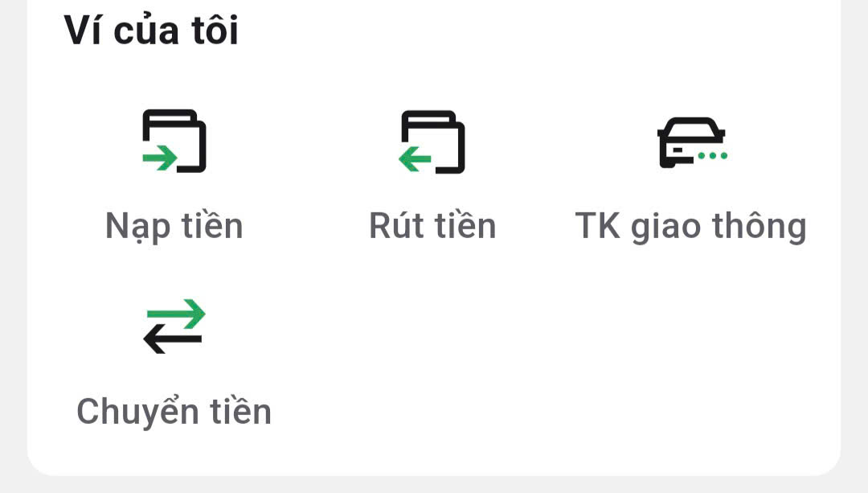Choose the Rút tiền text label

pos(432,226)
